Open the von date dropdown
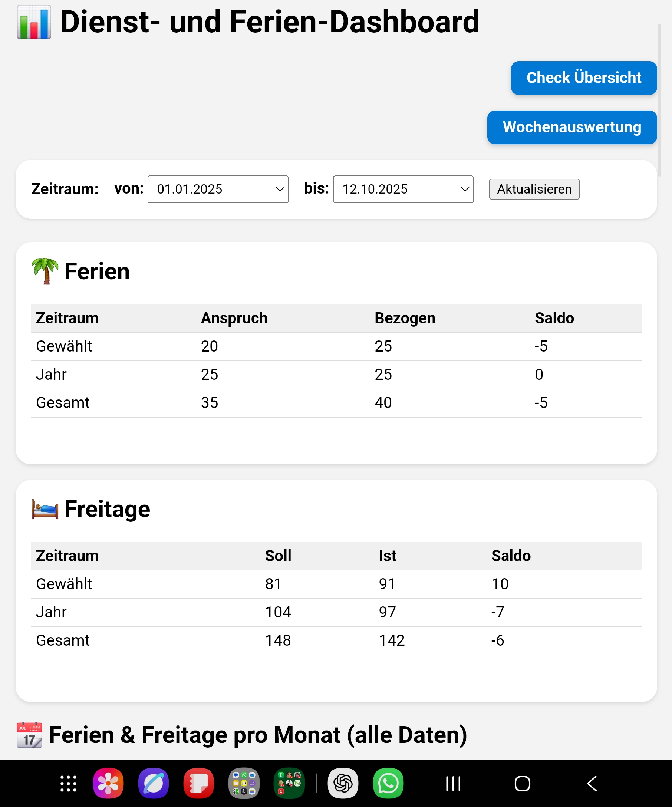Screen dimensions: 672x807 click(x=217, y=189)
